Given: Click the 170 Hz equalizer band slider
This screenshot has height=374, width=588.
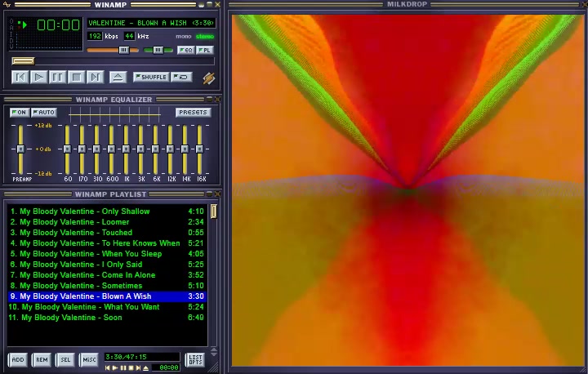Looking at the screenshot, I should (x=82, y=149).
